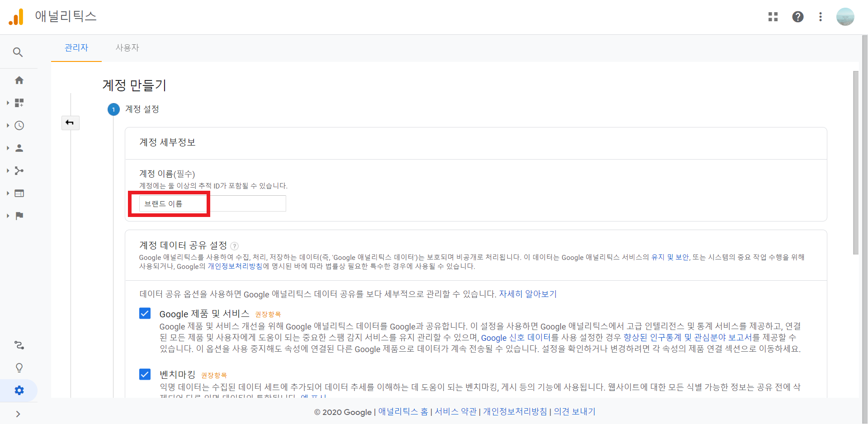
Task: Open the Acquisition branching icon
Action: pyautogui.click(x=19, y=170)
